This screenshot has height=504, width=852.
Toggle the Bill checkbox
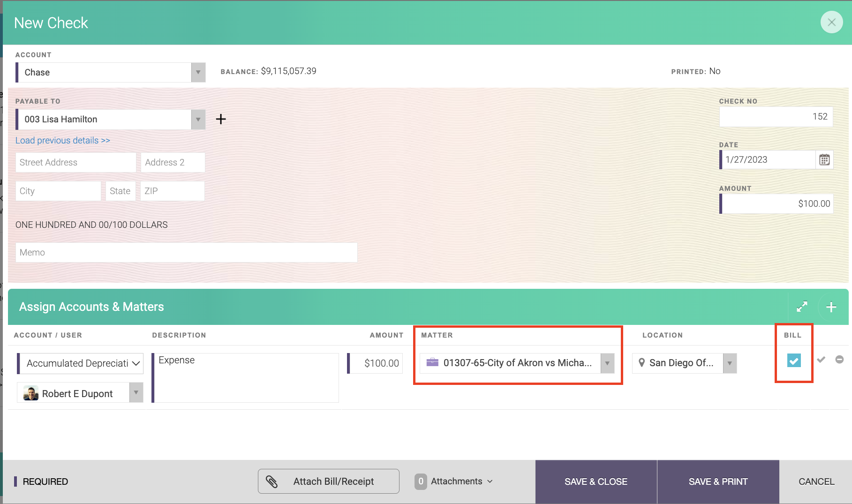[794, 361]
